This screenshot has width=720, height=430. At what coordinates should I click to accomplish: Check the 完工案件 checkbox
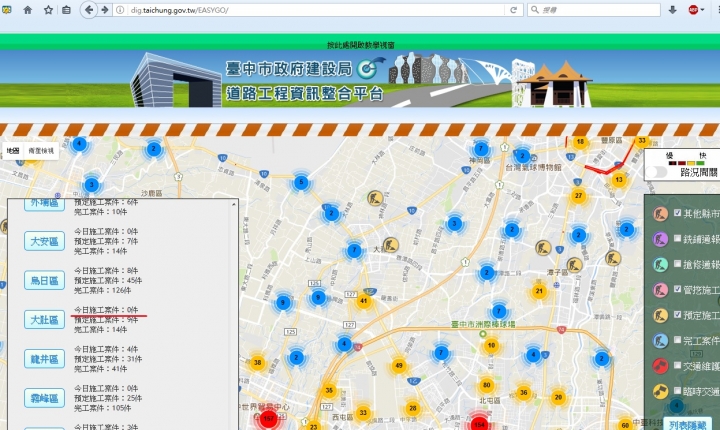(677, 339)
